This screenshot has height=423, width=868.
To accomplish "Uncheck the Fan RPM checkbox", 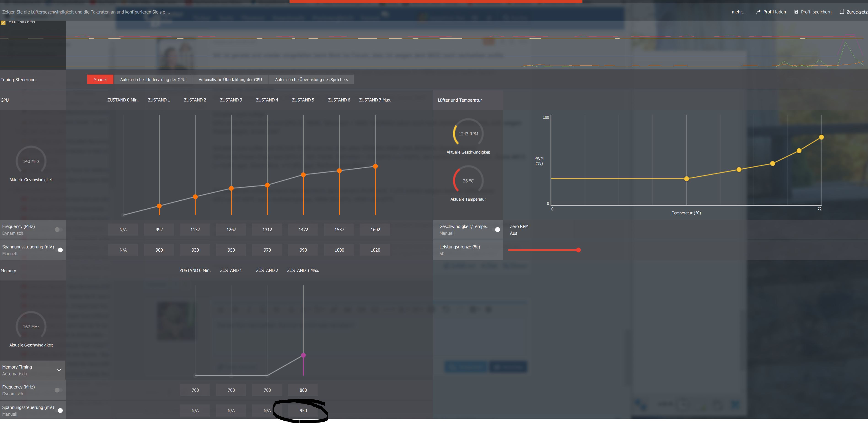I will point(3,22).
